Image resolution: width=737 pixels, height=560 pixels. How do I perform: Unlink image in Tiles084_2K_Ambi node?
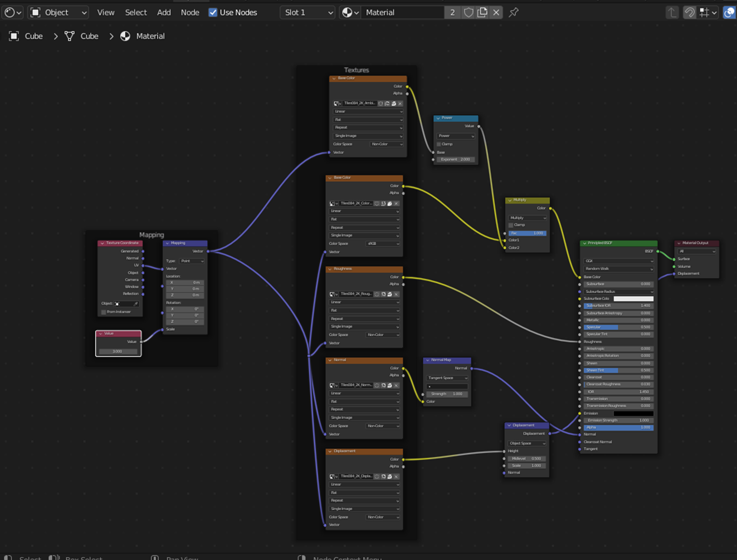[x=400, y=104]
